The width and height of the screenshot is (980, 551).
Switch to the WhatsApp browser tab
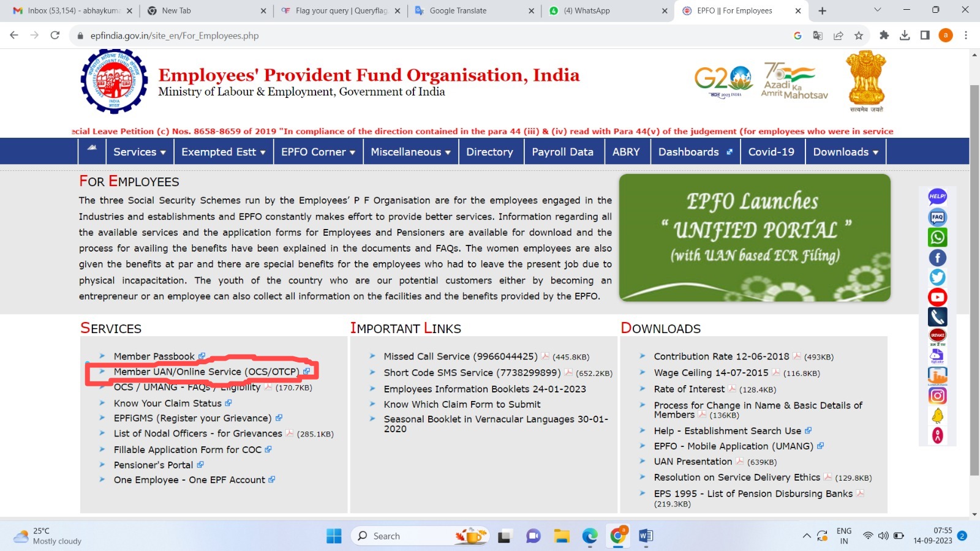click(x=608, y=11)
